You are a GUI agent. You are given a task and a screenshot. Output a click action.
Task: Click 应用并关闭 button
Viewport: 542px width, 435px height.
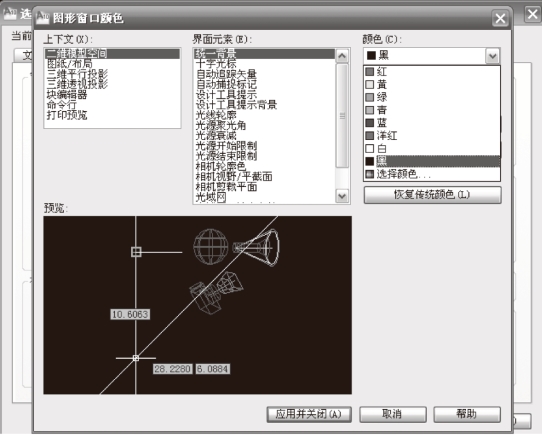point(309,414)
